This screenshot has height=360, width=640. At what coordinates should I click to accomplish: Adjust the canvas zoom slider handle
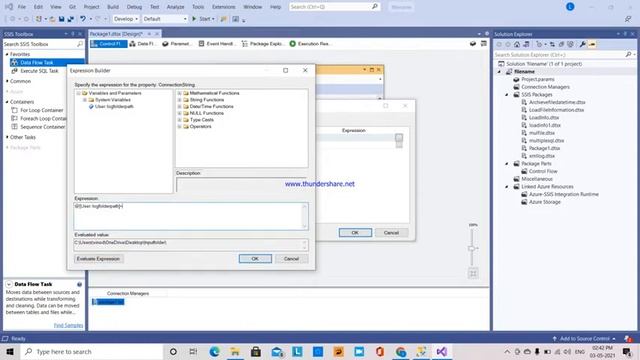pos(471,248)
